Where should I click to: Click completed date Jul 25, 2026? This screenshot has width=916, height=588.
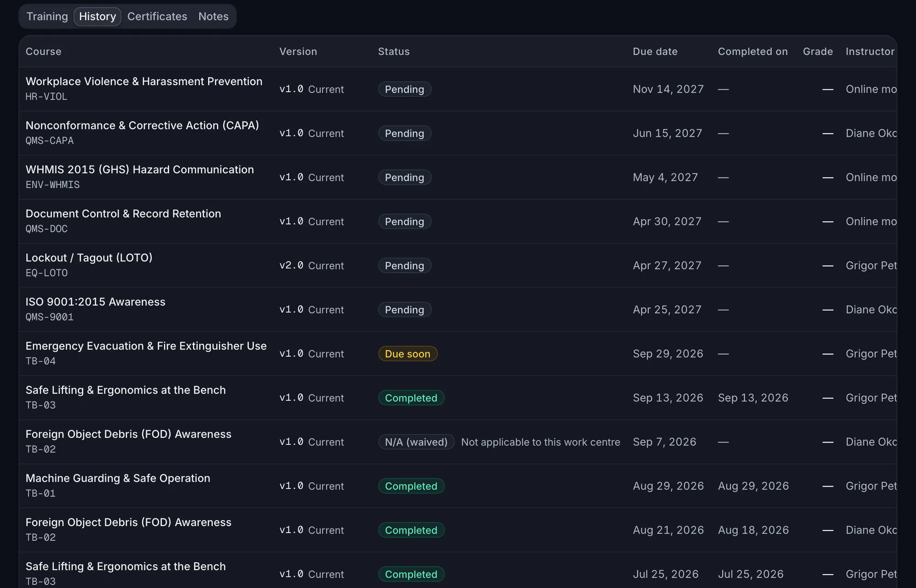pos(751,574)
